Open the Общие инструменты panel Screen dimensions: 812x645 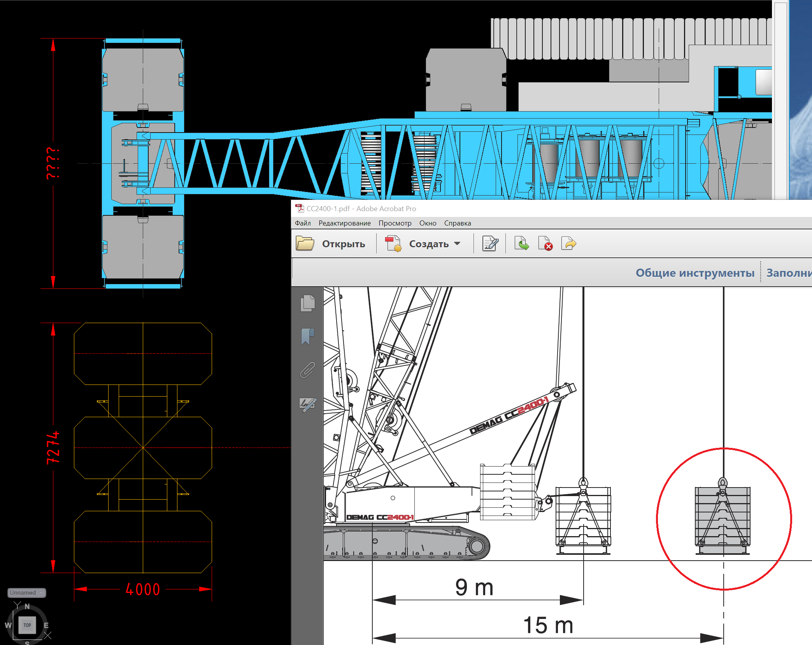click(x=695, y=273)
